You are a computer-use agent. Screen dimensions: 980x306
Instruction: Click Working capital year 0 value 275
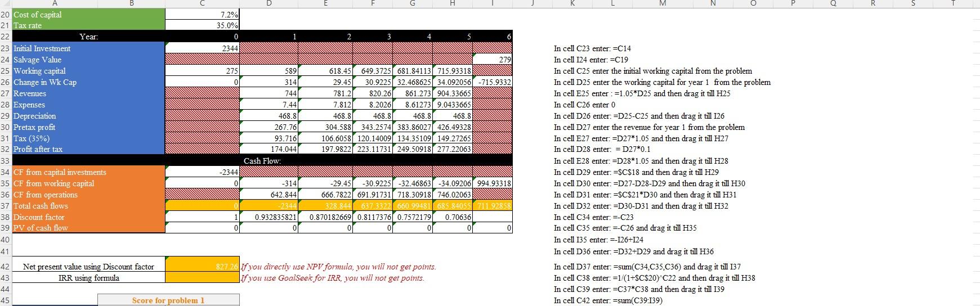click(203, 71)
